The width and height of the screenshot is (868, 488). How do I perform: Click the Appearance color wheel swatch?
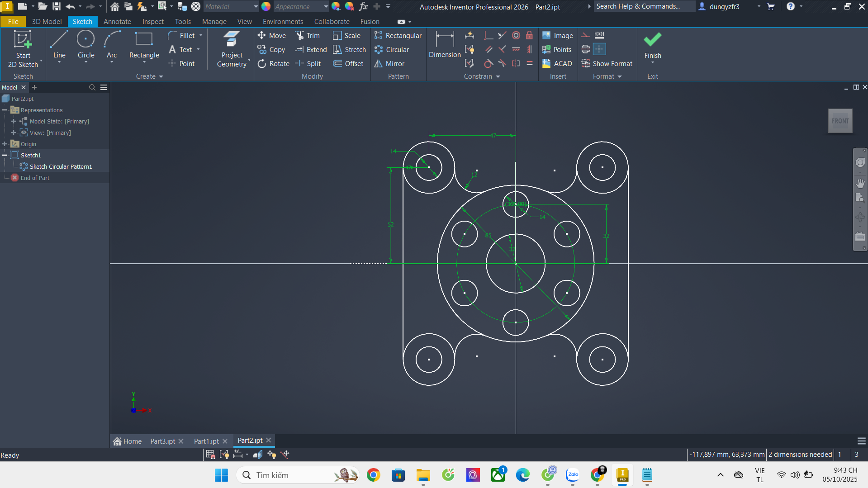tap(266, 7)
